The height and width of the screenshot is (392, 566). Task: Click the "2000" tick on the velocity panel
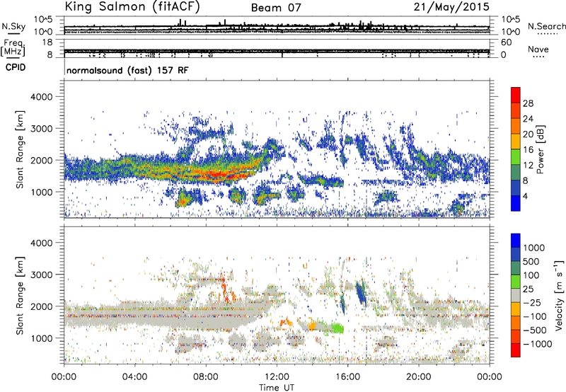tap(41, 306)
